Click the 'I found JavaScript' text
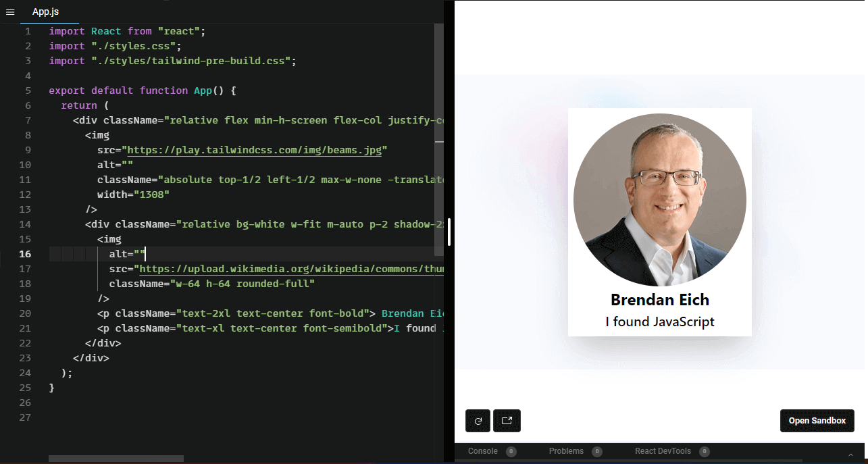 [x=660, y=321]
